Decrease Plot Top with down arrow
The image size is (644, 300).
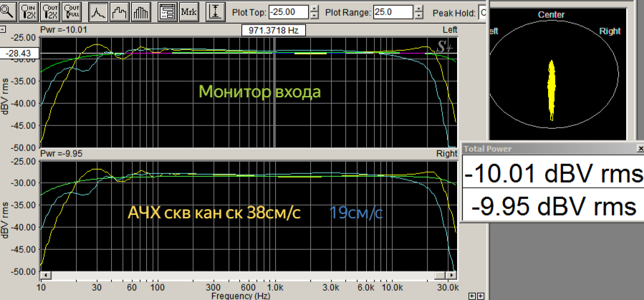(314, 15)
